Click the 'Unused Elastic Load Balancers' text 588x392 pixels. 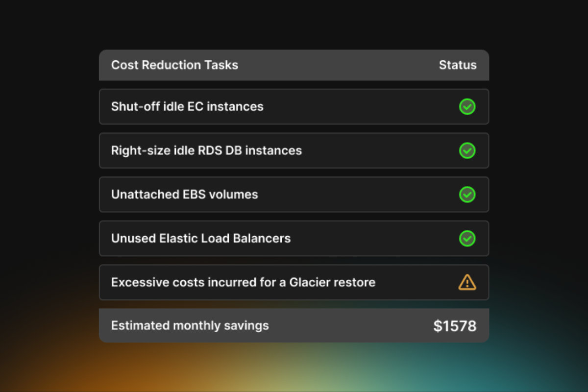coord(201,239)
